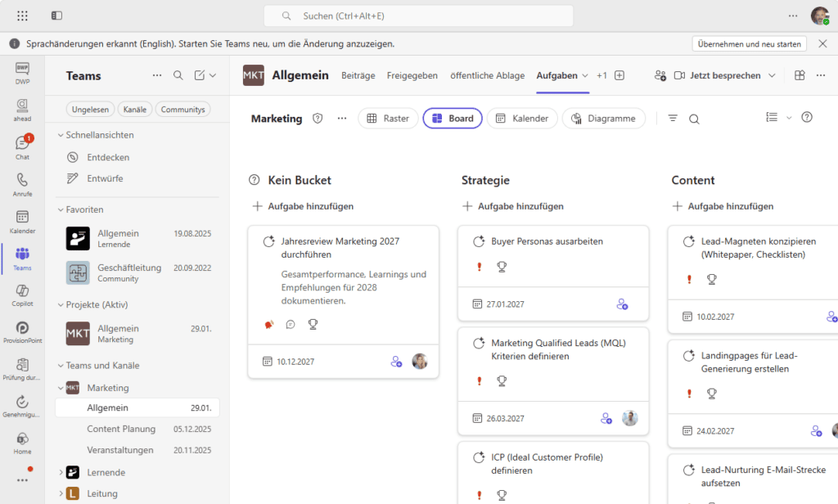This screenshot has height=504, width=838.
Task: Open Anrufe (calls) in the sidebar
Action: 22,185
